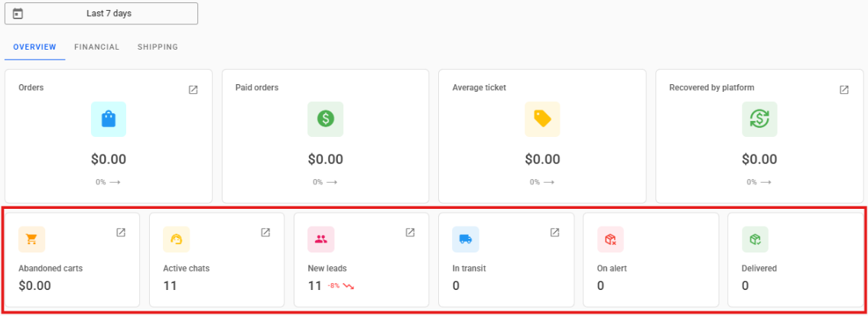Open Orders card external link icon
Viewport: 868px width, 316px height.
[193, 90]
